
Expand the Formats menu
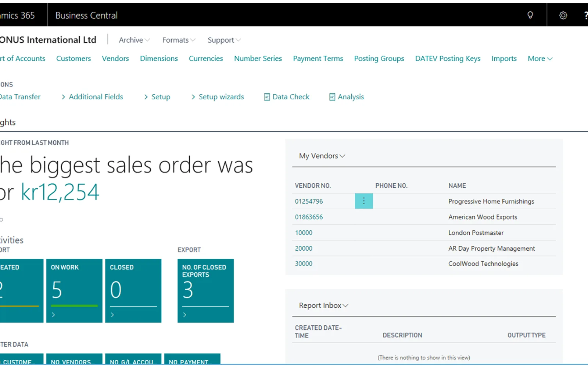(179, 40)
